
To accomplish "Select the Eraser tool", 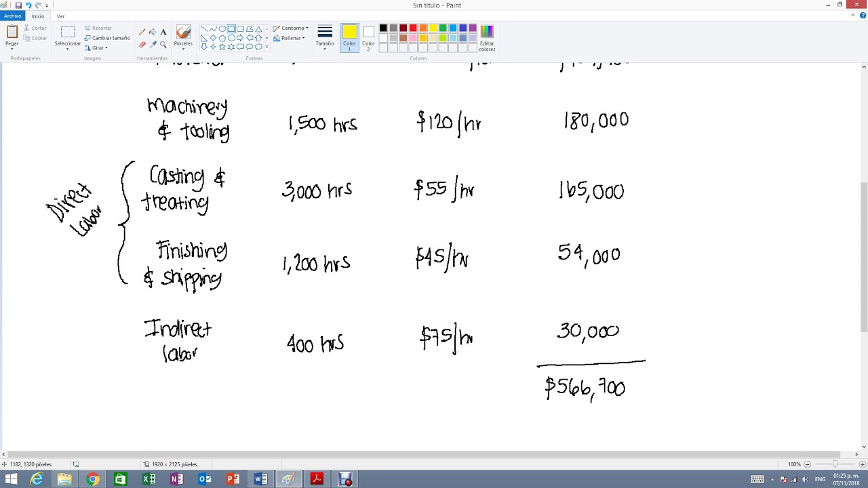I will click(x=142, y=44).
